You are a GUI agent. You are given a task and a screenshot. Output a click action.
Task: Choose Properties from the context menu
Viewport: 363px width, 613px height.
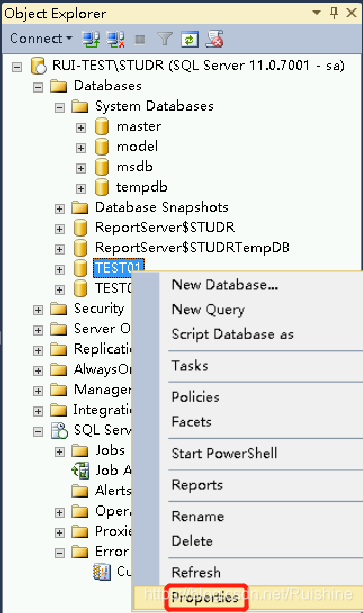point(205,597)
